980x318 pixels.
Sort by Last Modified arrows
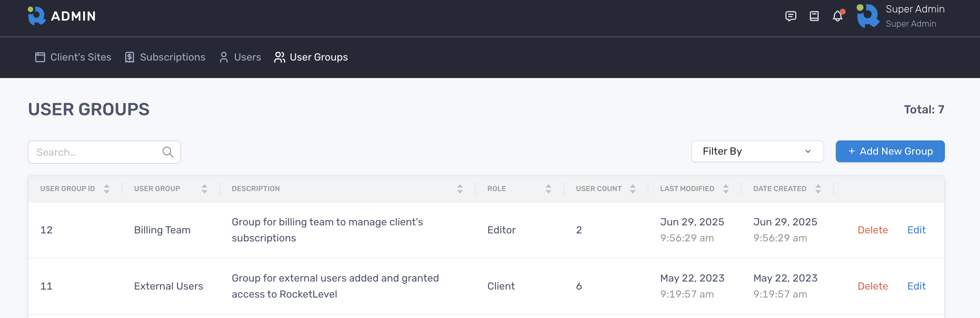(726, 189)
